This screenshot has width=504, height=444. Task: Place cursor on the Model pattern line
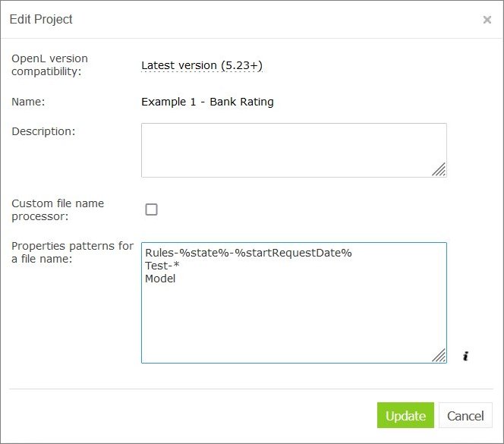click(160, 279)
